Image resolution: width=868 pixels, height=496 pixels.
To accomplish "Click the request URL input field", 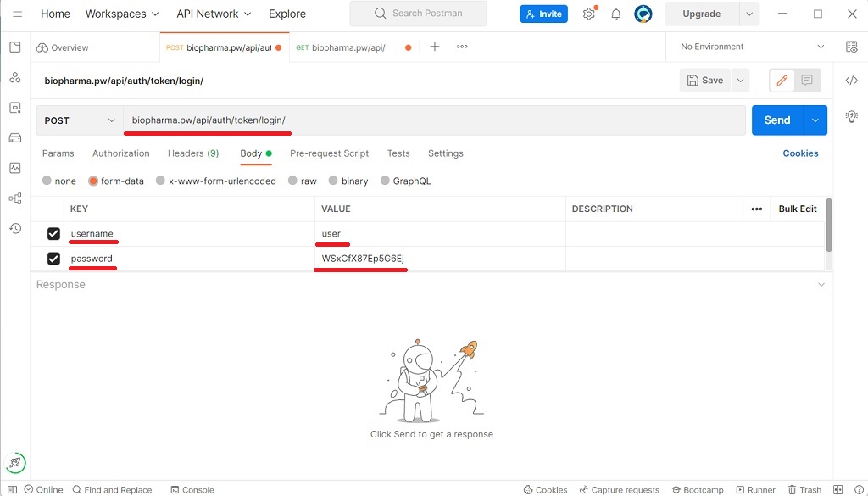I will click(435, 120).
